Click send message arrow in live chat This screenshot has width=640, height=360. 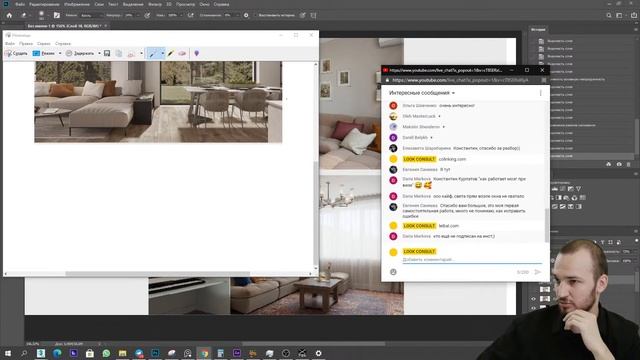click(x=538, y=272)
